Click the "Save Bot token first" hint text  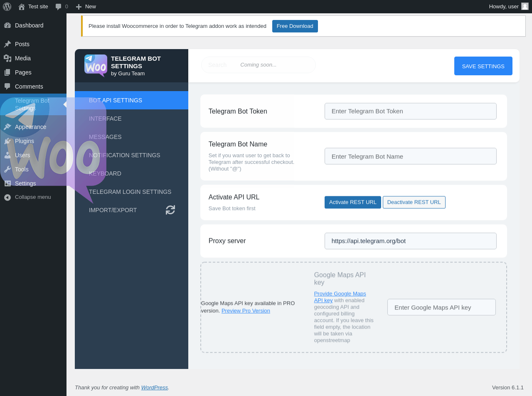pyautogui.click(x=232, y=208)
